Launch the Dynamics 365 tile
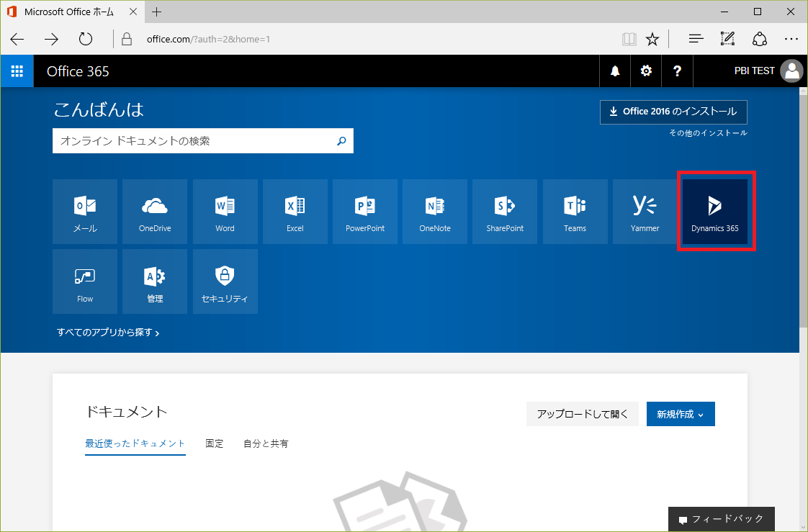 pyautogui.click(x=715, y=212)
